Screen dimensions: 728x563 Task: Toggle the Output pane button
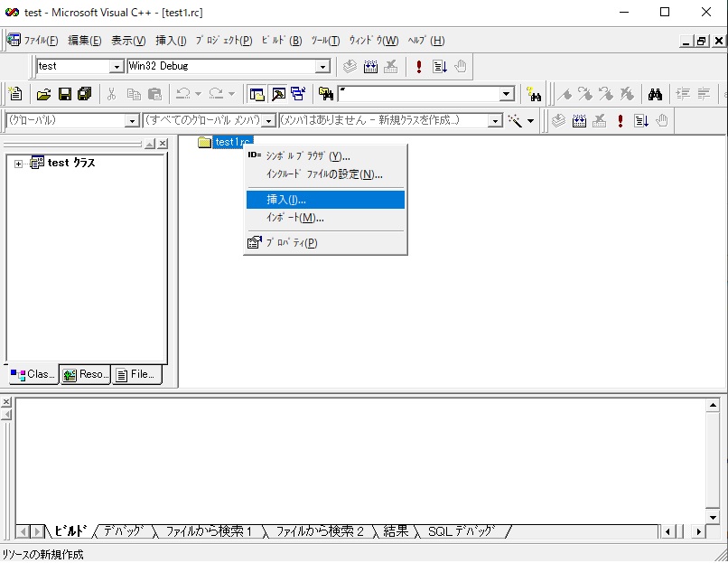[277, 94]
